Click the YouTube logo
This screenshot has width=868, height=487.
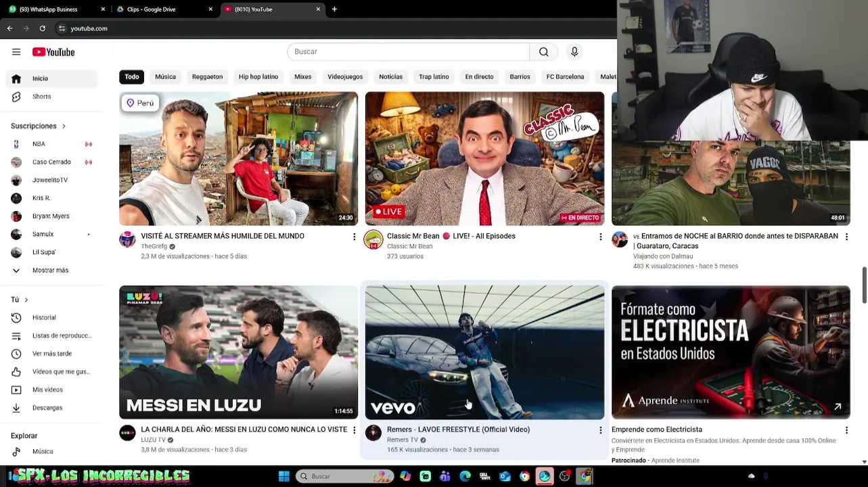pos(53,52)
